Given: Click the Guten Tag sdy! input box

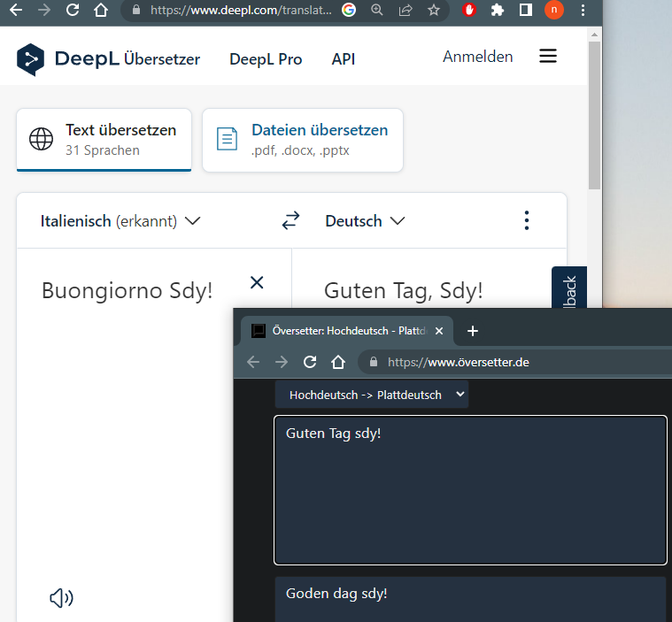Looking at the screenshot, I should click(x=470, y=490).
